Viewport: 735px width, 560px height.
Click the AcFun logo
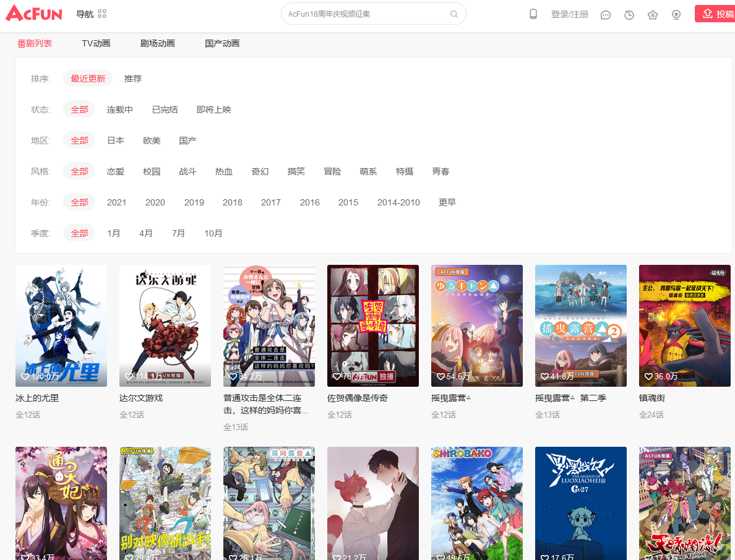[34, 14]
